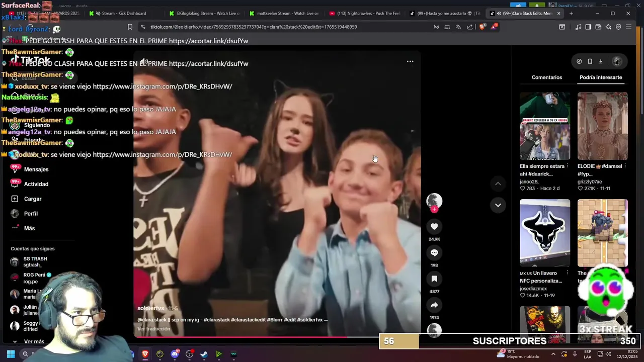
Task: Open the 'Ella siempre estara' suggested thumbnail
Action: [x=545, y=126]
